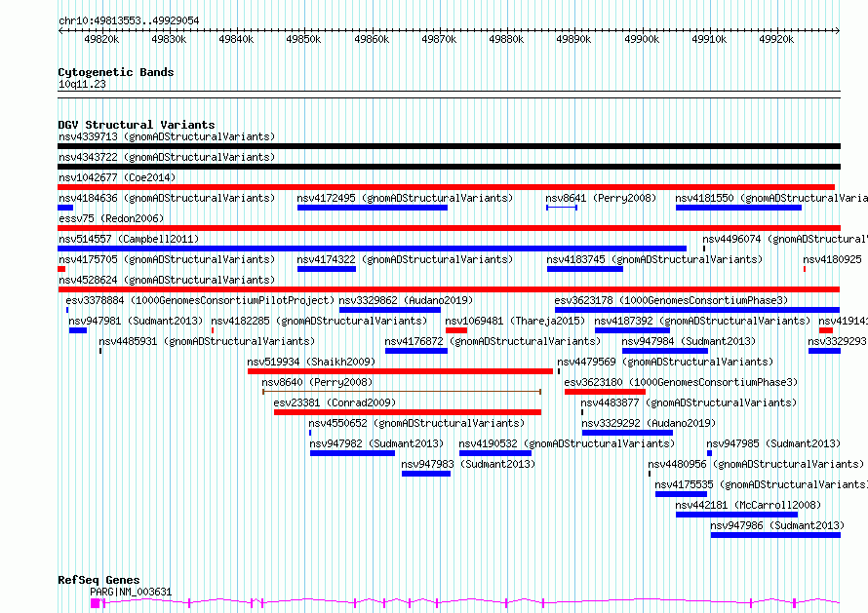The image size is (868, 613).
Task: Open nsv4181550 variant label
Action: pyautogui.click(x=771, y=198)
